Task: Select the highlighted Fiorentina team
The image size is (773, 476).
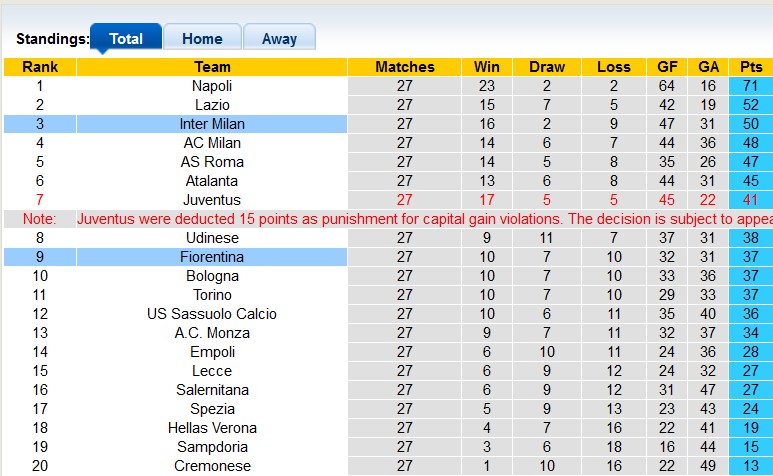Action: [x=212, y=257]
